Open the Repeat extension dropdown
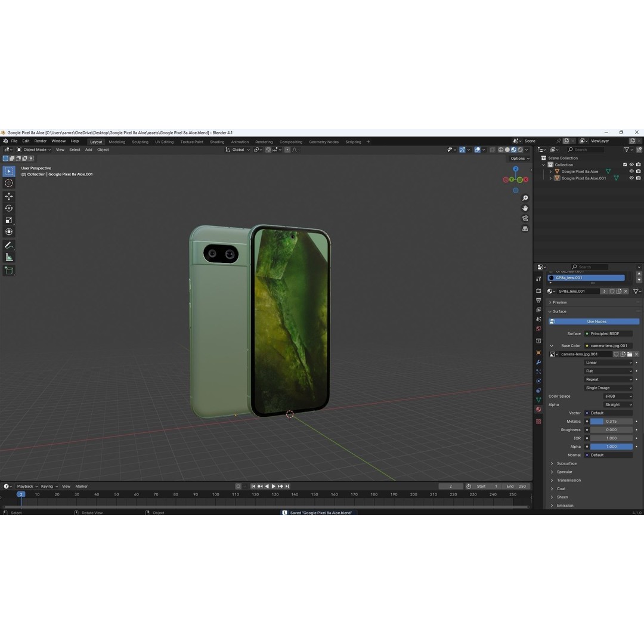Viewport: 644px width, 644px height. tap(608, 379)
